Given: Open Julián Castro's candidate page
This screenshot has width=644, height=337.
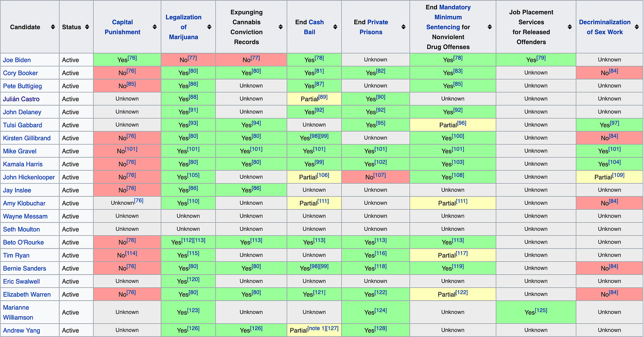Looking at the screenshot, I should pos(21,99).
